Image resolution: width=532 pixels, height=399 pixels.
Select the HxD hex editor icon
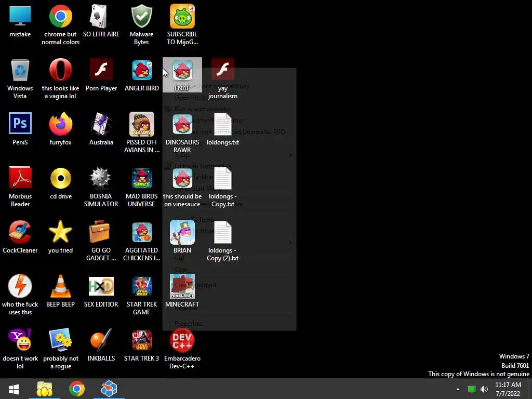pyautogui.click(x=101, y=286)
